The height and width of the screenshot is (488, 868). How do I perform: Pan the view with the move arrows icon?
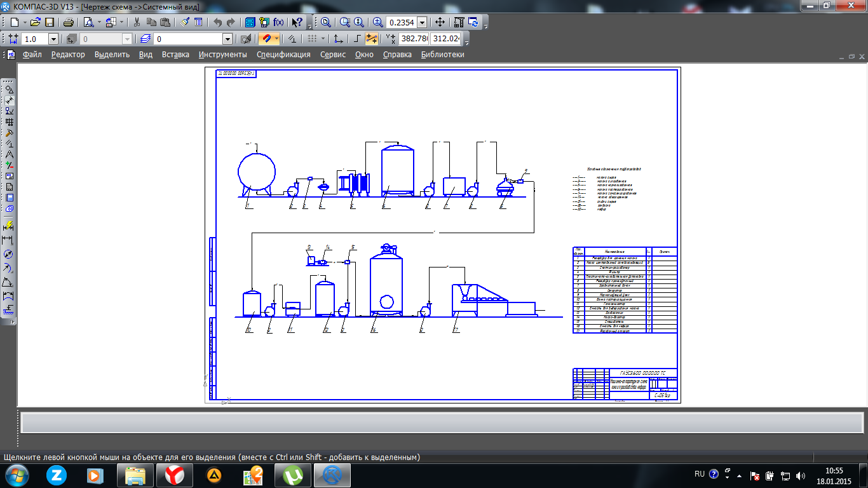440,22
